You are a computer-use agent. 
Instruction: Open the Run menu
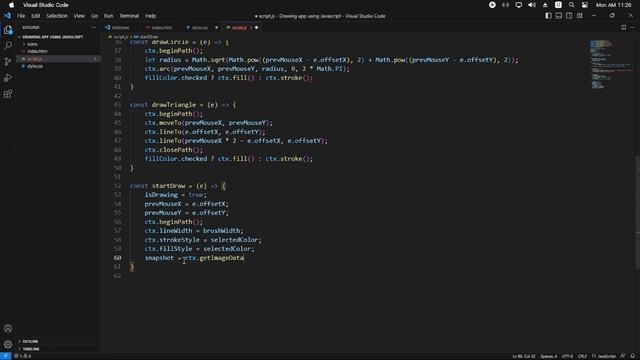[108, 16]
